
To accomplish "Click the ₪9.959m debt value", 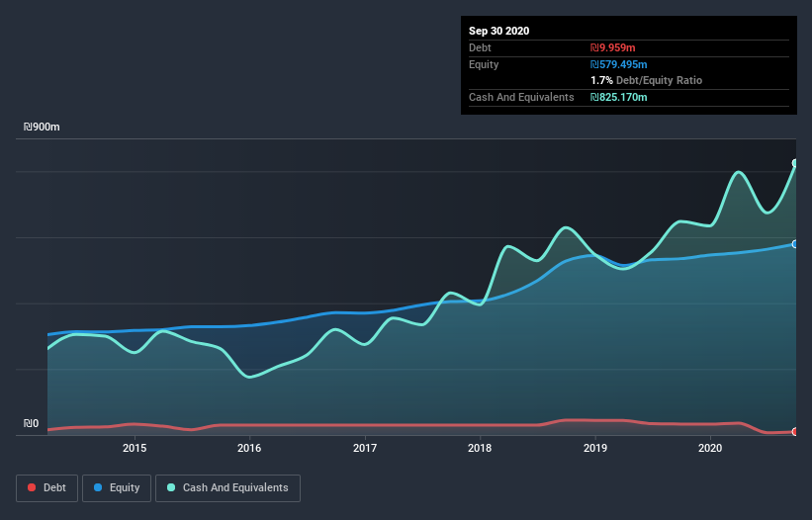I will [x=612, y=47].
